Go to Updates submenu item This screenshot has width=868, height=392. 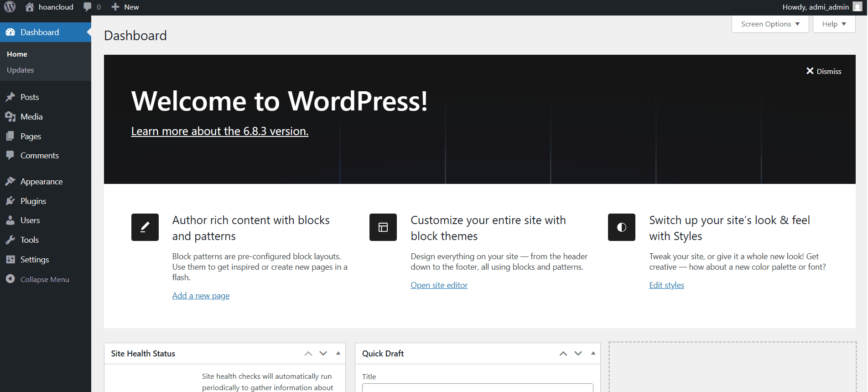[x=21, y=70]
